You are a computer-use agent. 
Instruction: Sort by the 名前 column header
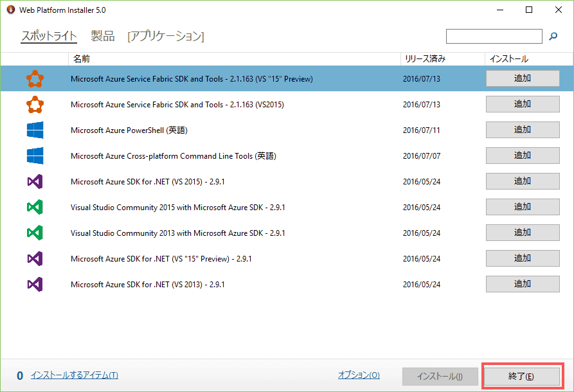(234, 59)
